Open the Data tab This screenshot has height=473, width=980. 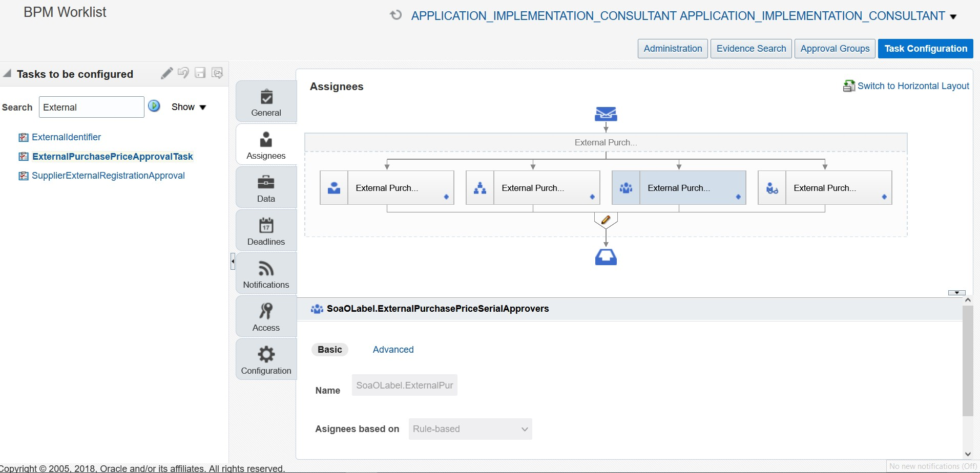click(x=266, y=187)
